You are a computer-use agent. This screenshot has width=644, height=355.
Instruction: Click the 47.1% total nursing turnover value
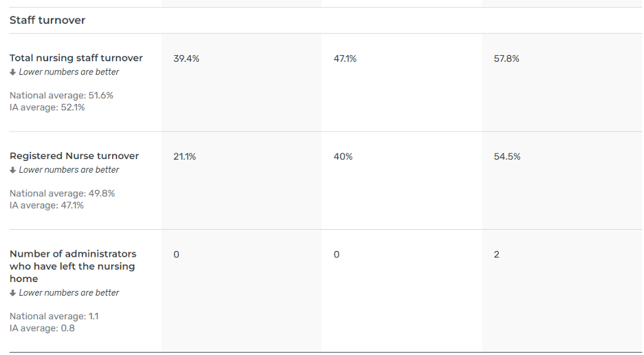click(345, 59)
